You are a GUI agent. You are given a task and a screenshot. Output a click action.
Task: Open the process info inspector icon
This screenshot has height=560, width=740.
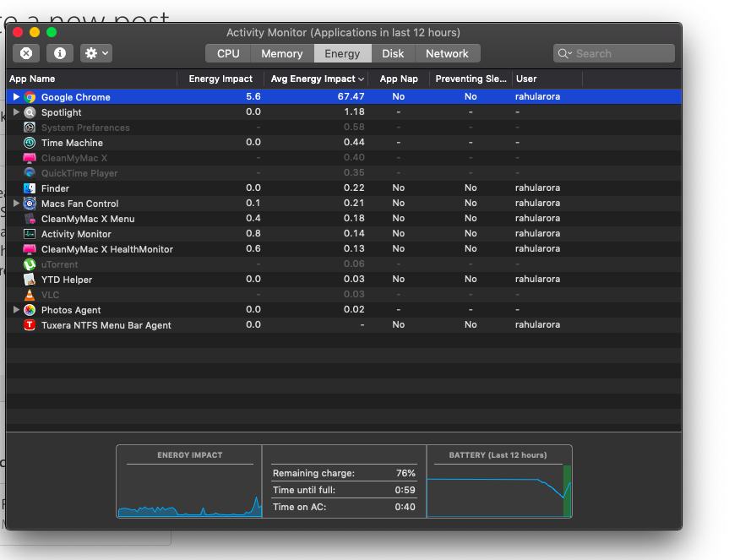pos(59,53)
